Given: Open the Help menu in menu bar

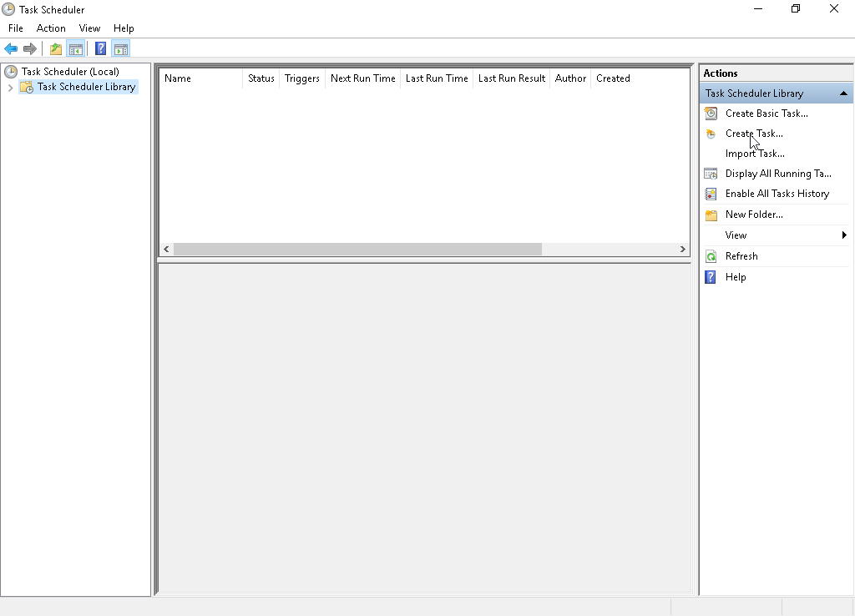Looking at the screenshot, I should pos(124,28).
